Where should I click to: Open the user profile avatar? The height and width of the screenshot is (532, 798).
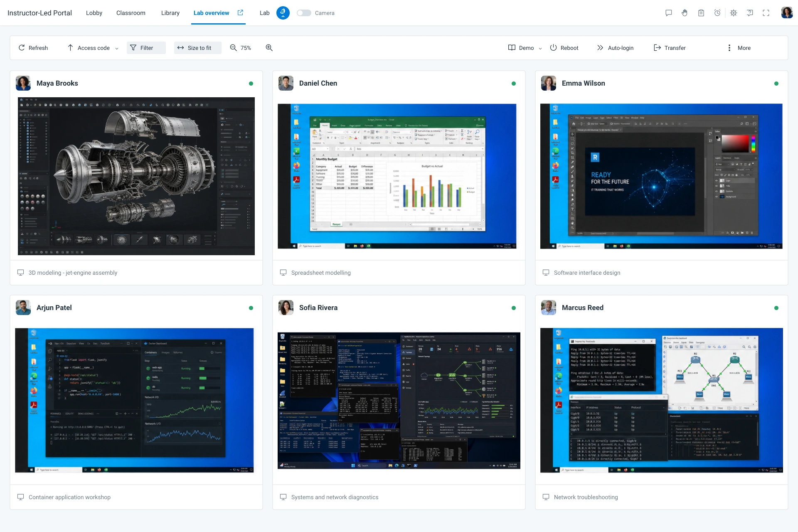tap(787, 13)
